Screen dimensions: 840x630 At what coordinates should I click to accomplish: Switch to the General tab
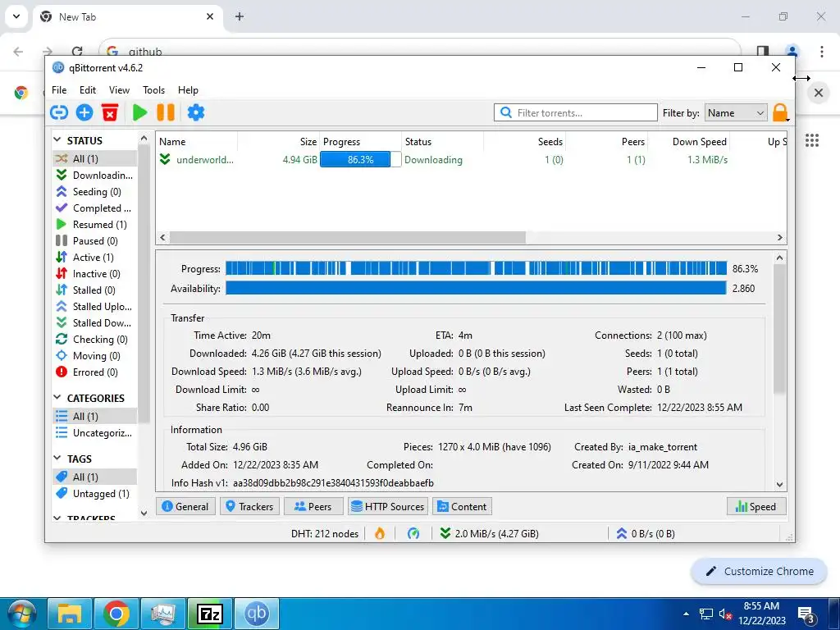185,506
